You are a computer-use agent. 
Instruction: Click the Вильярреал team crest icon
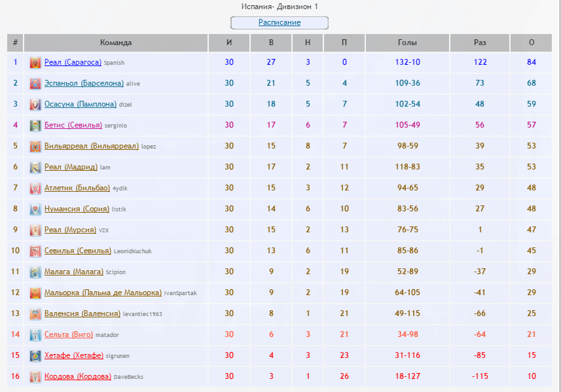35,147
